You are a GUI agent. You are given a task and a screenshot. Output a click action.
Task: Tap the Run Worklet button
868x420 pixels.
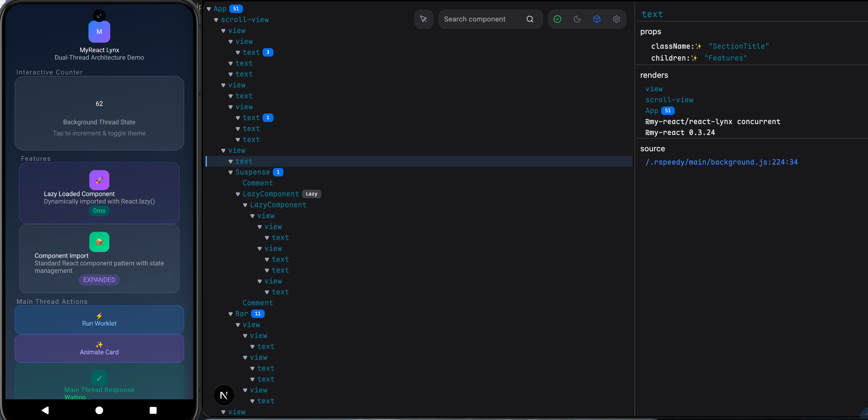click(x=99, y=320)
